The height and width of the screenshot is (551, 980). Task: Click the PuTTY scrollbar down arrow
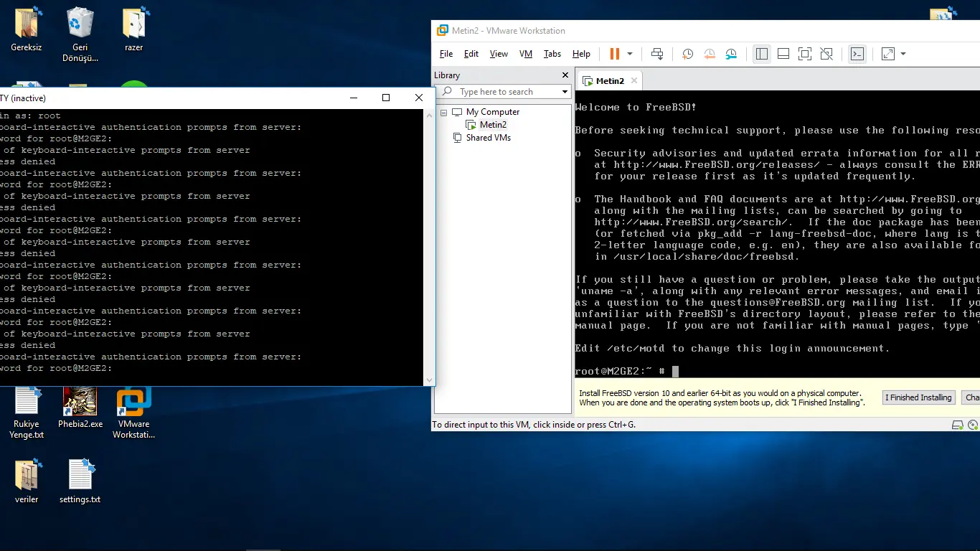tap(430, 380)
